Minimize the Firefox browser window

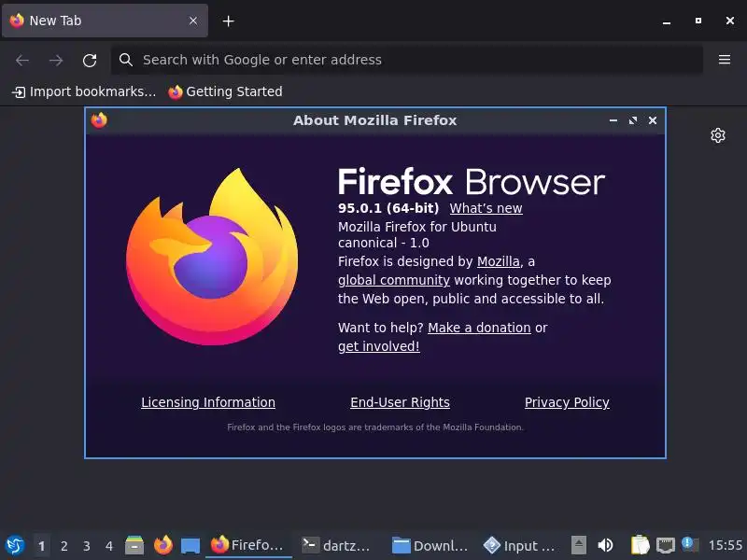tap(667, 21)
